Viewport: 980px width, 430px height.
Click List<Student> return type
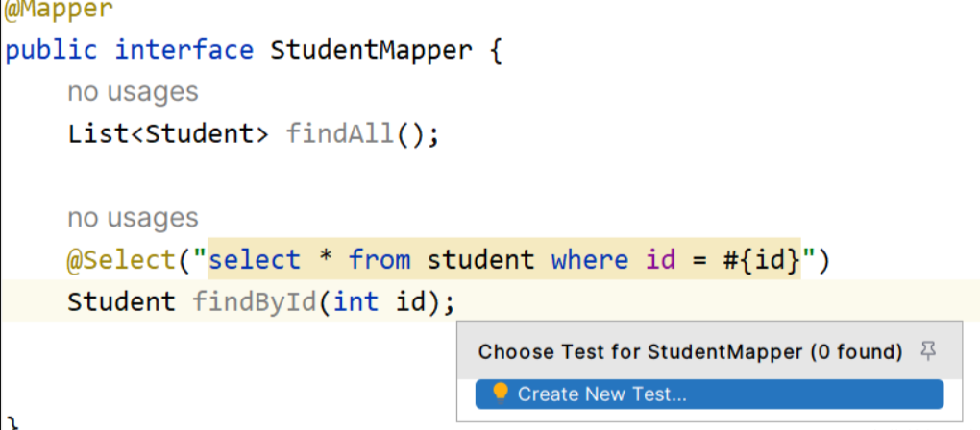169,133
